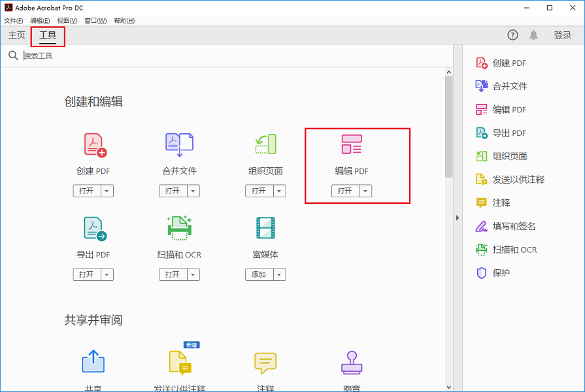
Task: Expand dropdown arrow beside 扫描和 OCR 打开 button
Action: point(193,274)
